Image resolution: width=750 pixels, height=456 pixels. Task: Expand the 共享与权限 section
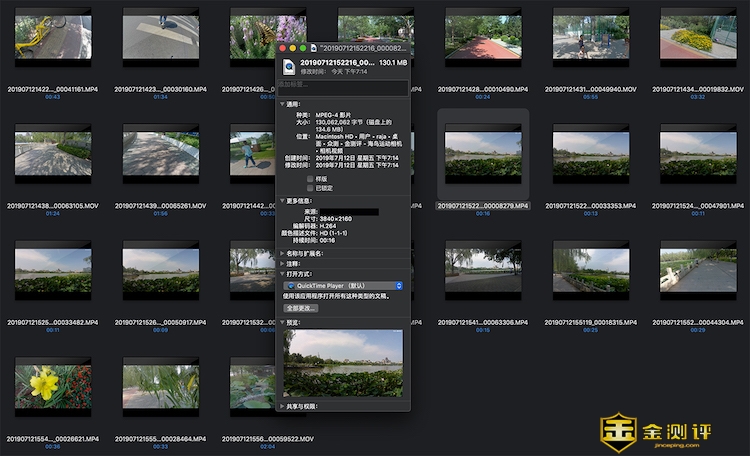click(282, 406)
